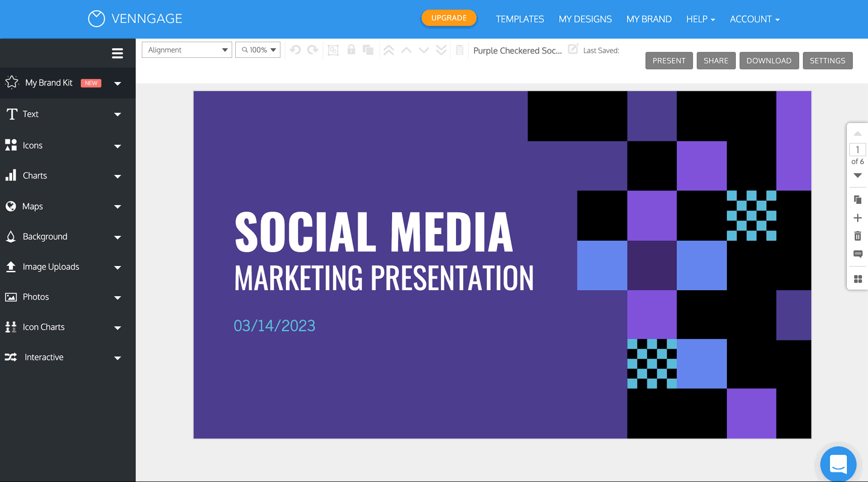Expand the My Brand Kit section
Screen dimensions: 868x482
tap(63, 83)
